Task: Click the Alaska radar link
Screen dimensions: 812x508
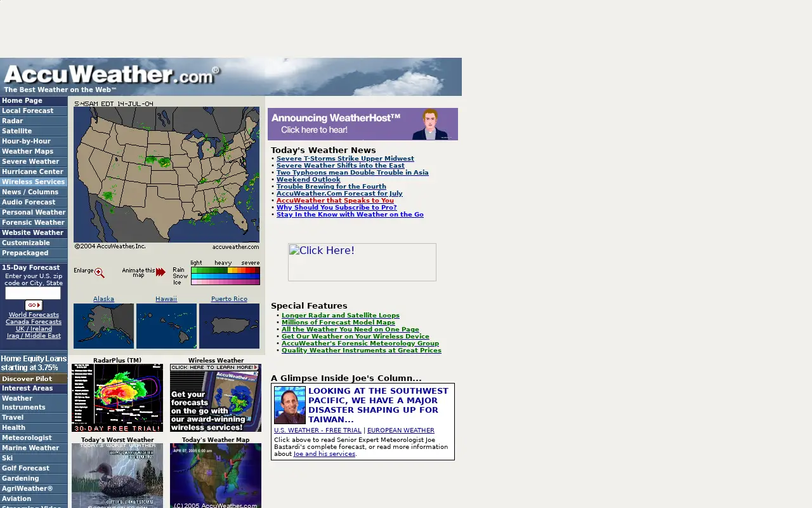Action: [x=103, y=299]
